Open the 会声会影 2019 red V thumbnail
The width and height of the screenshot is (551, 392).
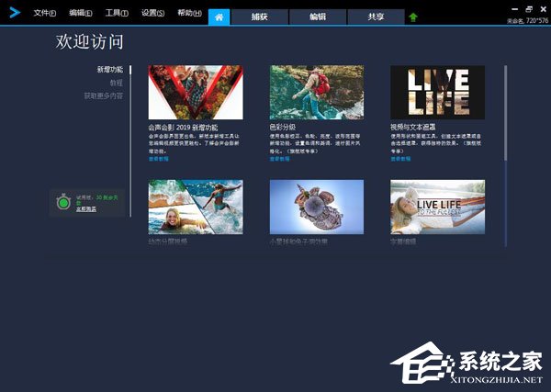tap(196, 93)
